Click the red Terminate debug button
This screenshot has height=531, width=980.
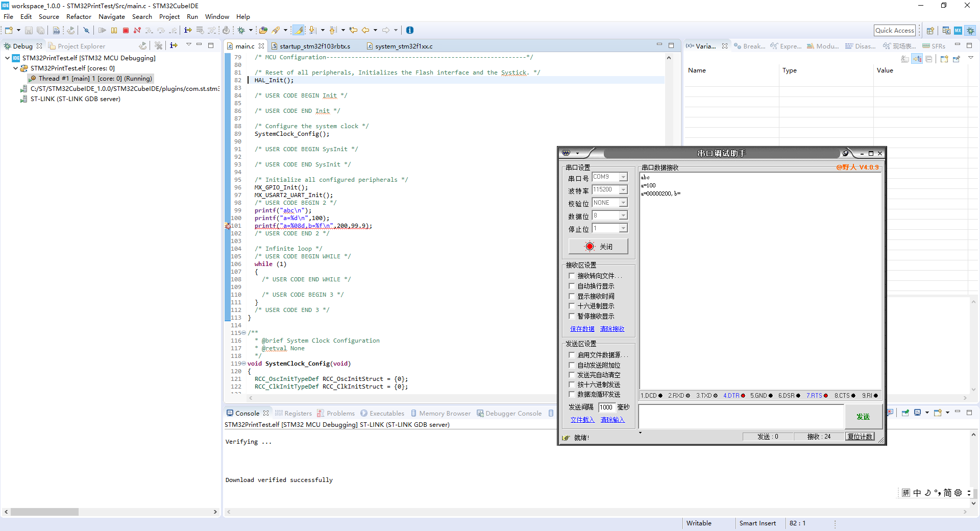coord(126,31)
